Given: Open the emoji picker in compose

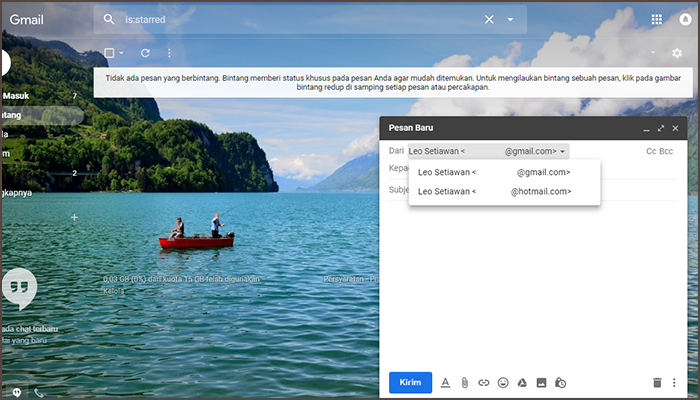Looking at the screenshot, I should (x=503, y=382).
